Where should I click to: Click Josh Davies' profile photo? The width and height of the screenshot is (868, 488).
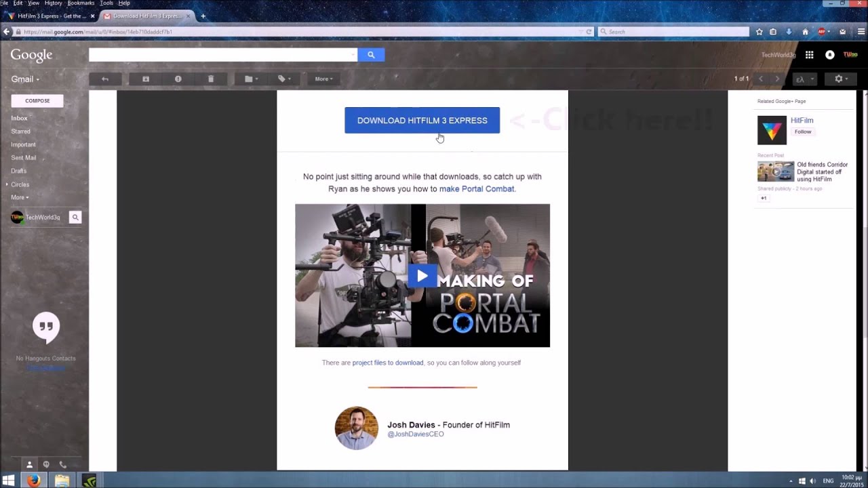point(356,428)
